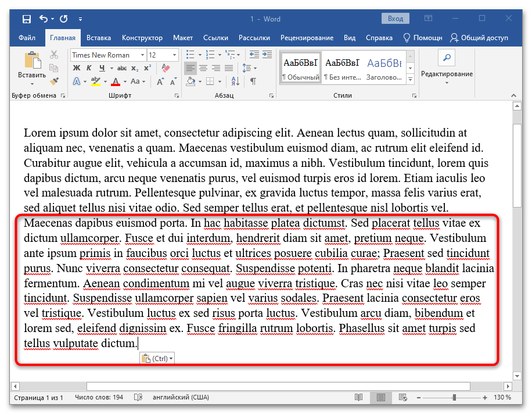Open the Рецензирование tab

click(x=307, y=38)
